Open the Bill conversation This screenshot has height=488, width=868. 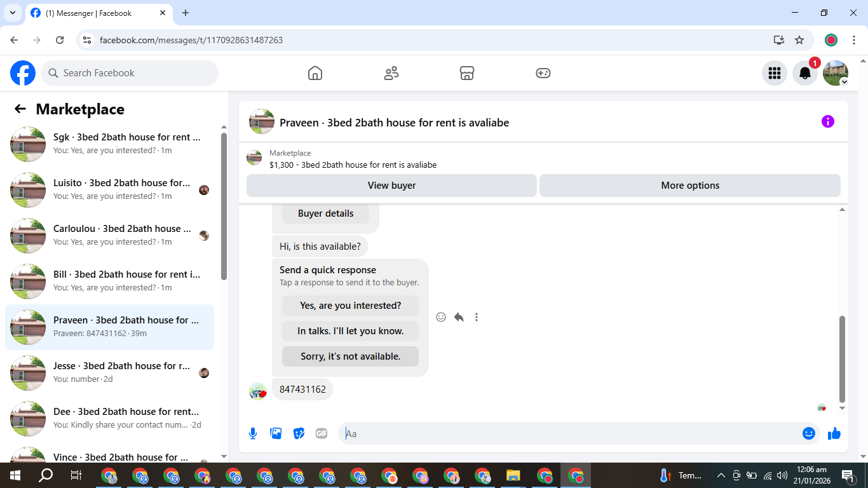109,281
